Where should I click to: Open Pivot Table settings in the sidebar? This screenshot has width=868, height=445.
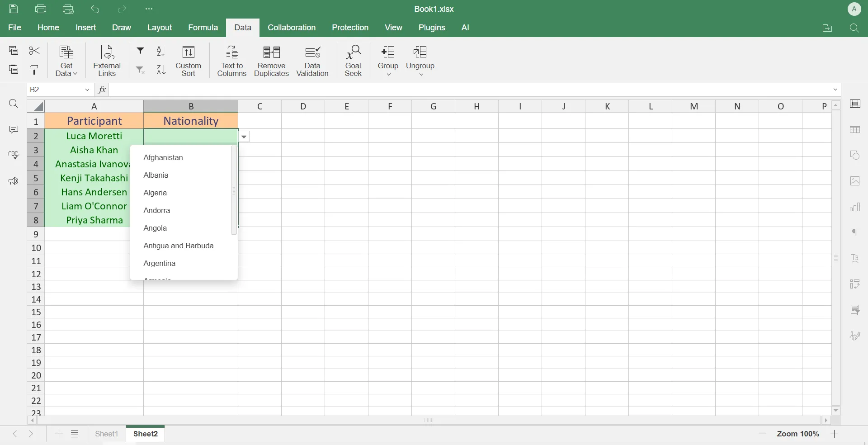click(856, 284)
